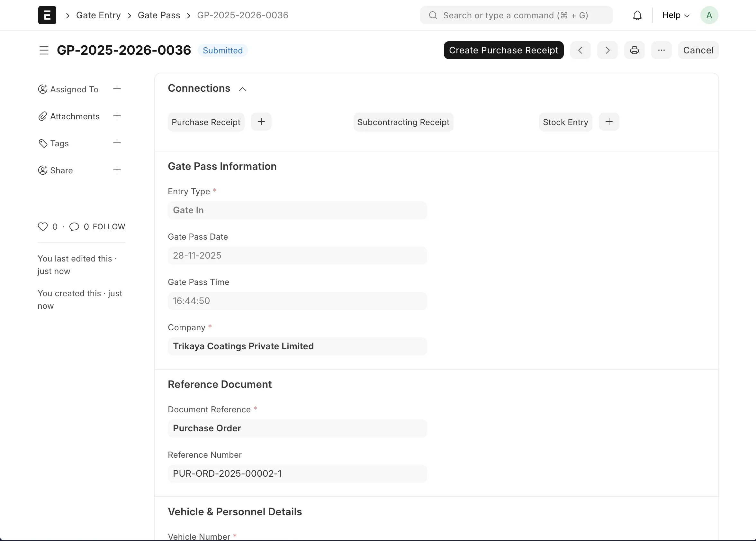This screenshot has width=756, height=541.
Task: Open the document menu via hamburger icon
Action: pos(44,50)
